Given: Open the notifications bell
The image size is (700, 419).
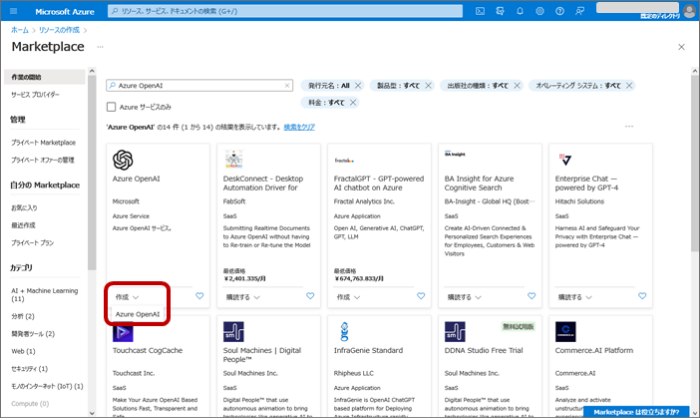Looking at the screenshot, I should point(520,11).
